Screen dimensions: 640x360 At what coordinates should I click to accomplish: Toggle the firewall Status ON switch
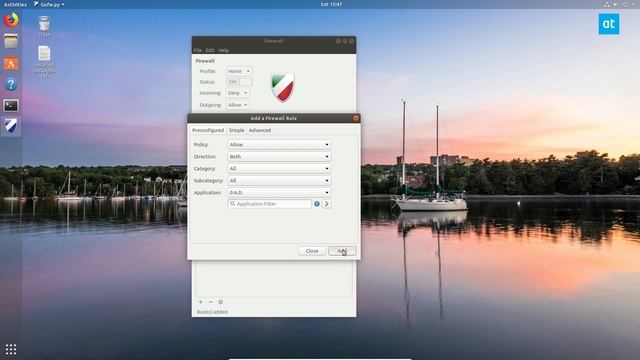click(x=239, y=82)
